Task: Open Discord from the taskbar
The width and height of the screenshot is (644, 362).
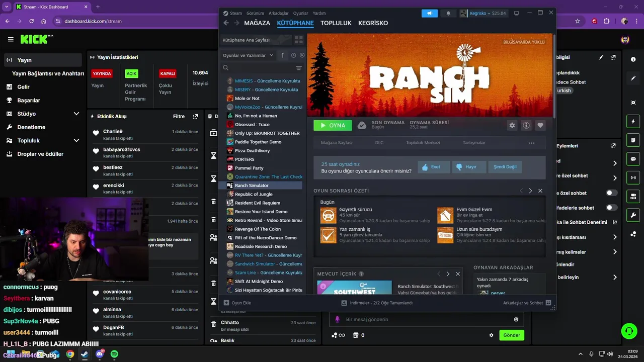Action: point(100,354)
